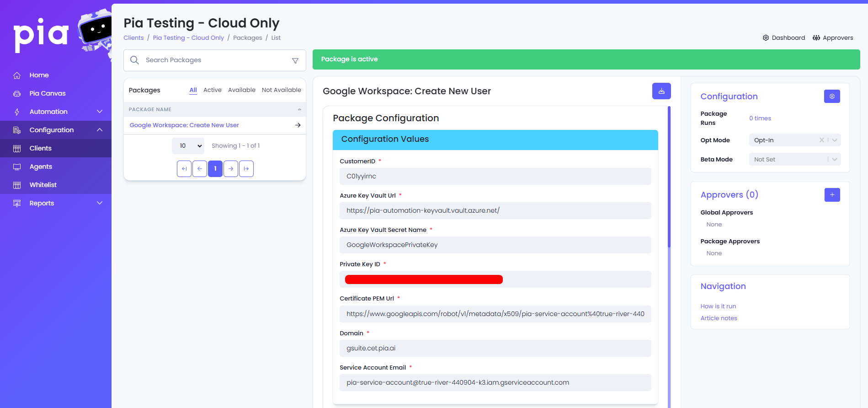Click the Pia logo
The height and width of the screenshot is (408, 868).
pos(41,35)
